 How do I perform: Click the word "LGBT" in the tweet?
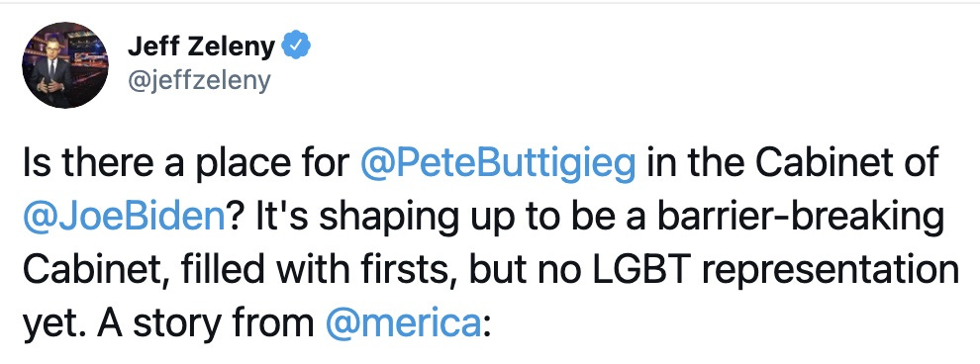[x=717, y=269]
